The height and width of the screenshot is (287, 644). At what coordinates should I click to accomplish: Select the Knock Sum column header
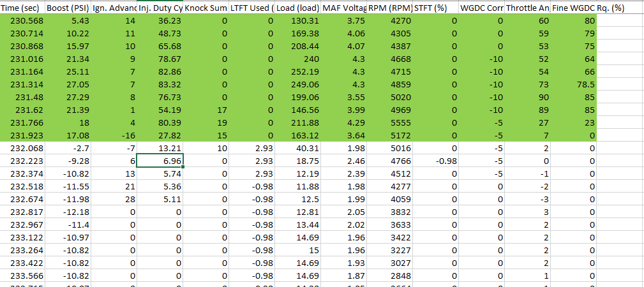point(206,8)
